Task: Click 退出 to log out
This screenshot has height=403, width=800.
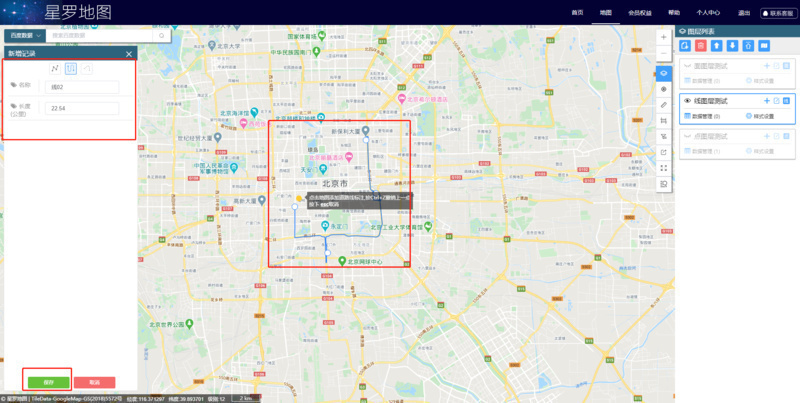Action: tap(743, 13)
